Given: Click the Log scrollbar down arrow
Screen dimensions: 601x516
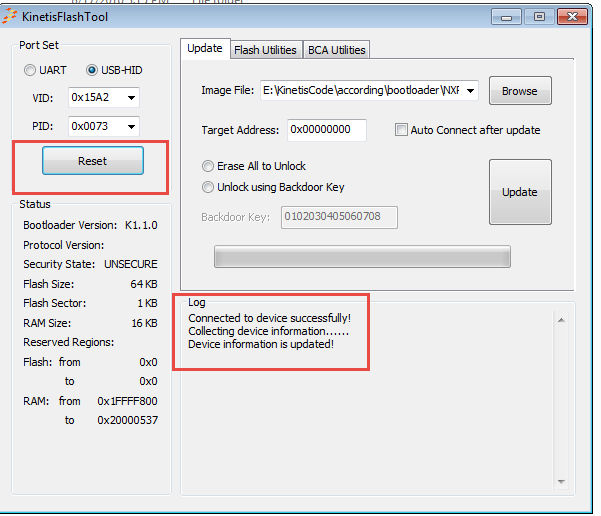Looking at the screenshot, I should tap(561, 481).
